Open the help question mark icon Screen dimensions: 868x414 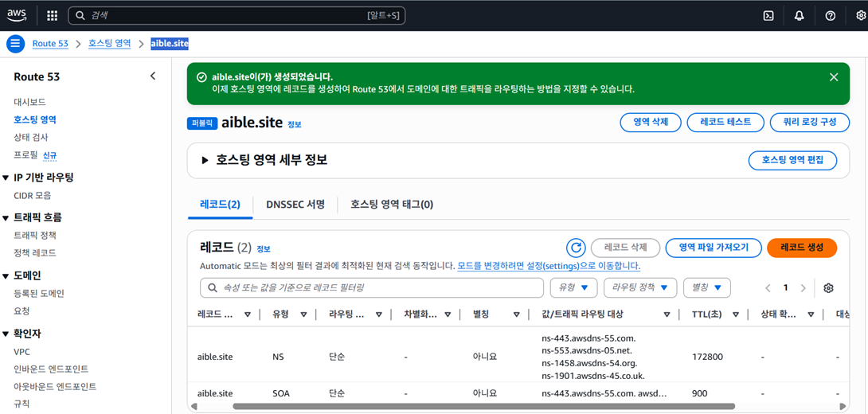830,15
